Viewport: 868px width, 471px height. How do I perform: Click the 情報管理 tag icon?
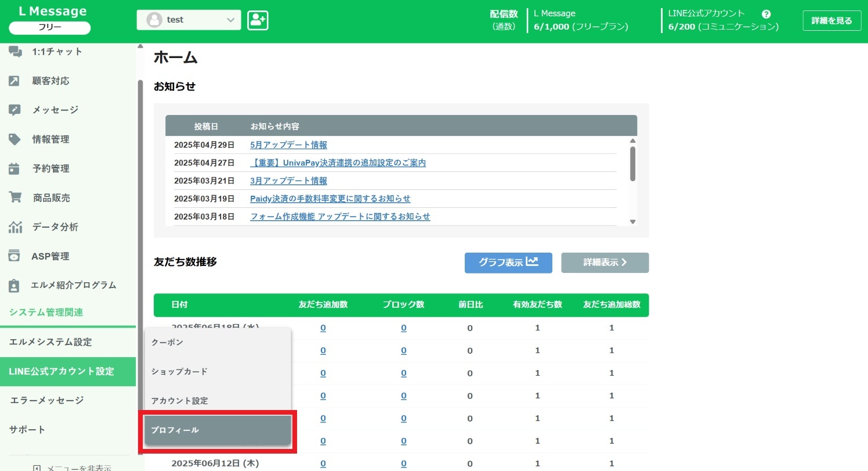click(x=15, y=139)
